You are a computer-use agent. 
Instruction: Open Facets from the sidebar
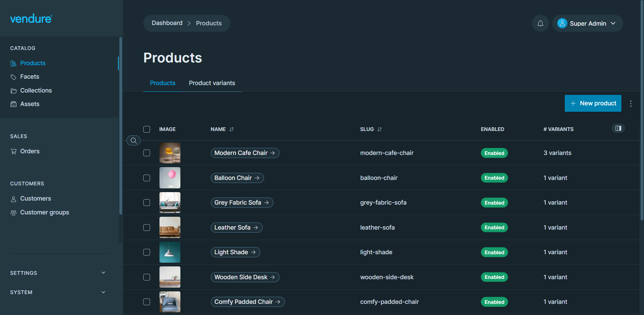(x=30, y=77)
